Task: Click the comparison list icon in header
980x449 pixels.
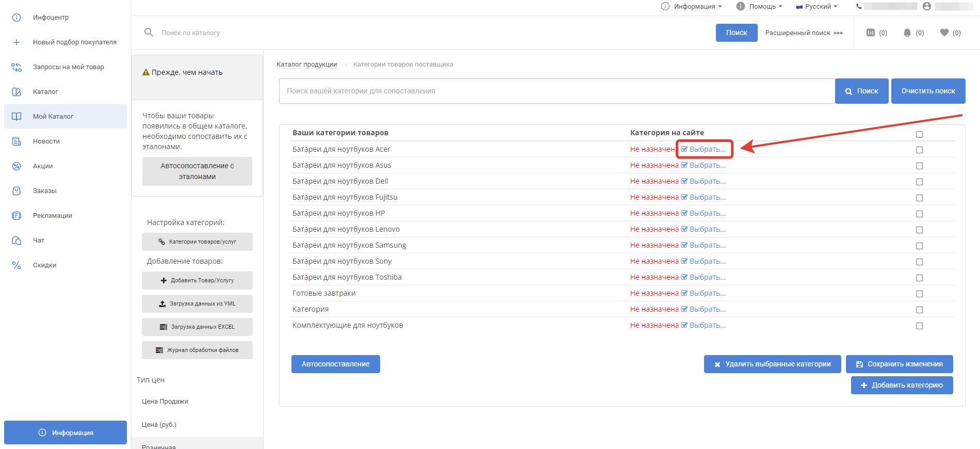Action: pyautogui.click(x=871, y=33)
